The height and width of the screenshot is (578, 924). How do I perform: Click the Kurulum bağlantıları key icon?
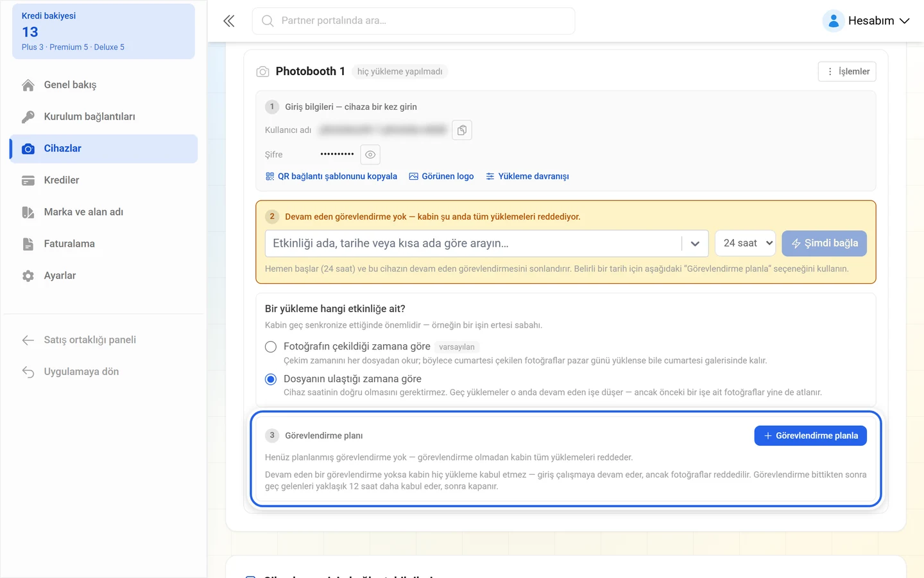(28, 117)
